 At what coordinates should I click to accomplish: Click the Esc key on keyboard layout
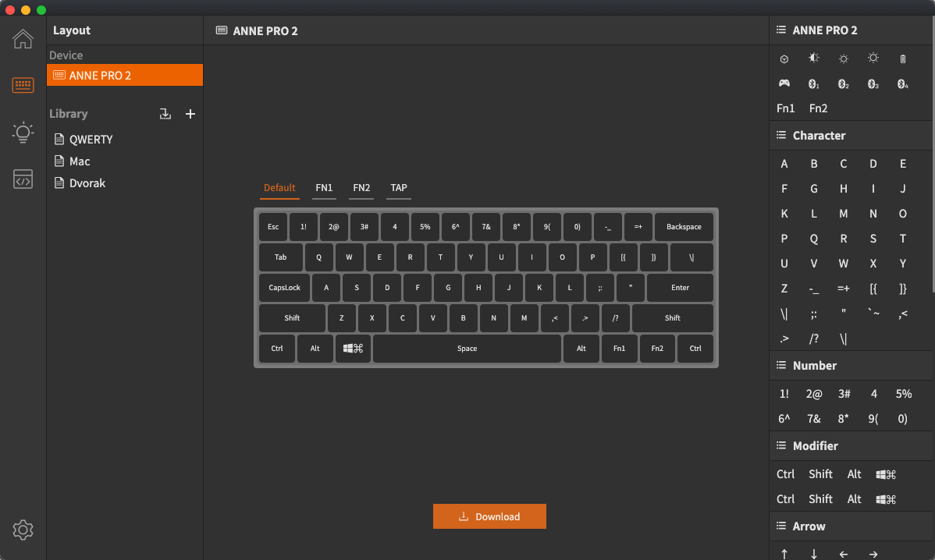pyautogui.click(x=273, y=227)
